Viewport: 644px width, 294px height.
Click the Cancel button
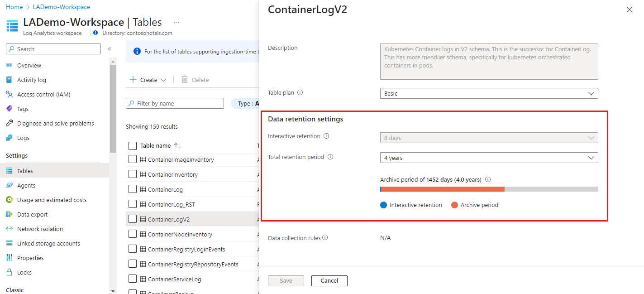(329, 280)
